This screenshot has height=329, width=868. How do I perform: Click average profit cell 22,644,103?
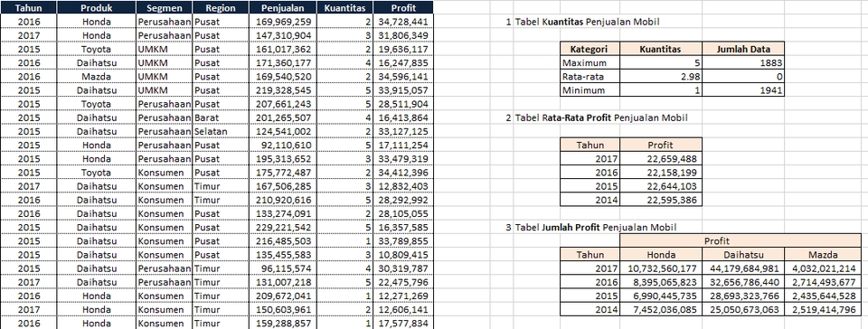click(x=661, y=186)
